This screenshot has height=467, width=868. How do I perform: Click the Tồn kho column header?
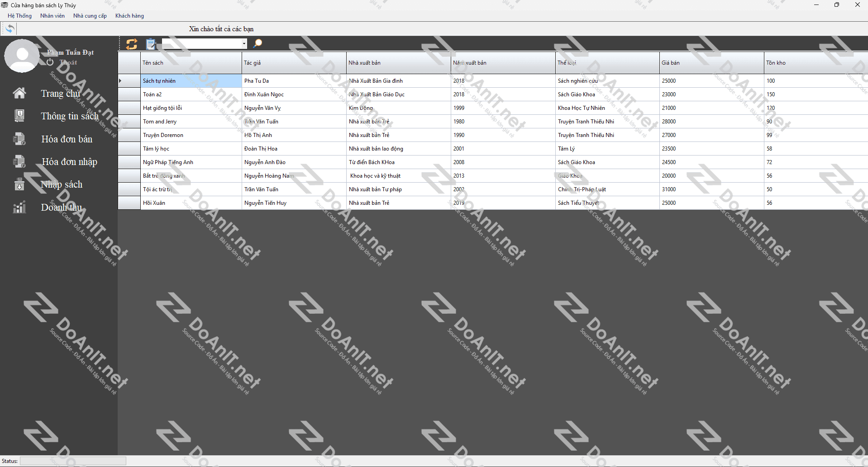pyautogui.click(x=816, y=63)
